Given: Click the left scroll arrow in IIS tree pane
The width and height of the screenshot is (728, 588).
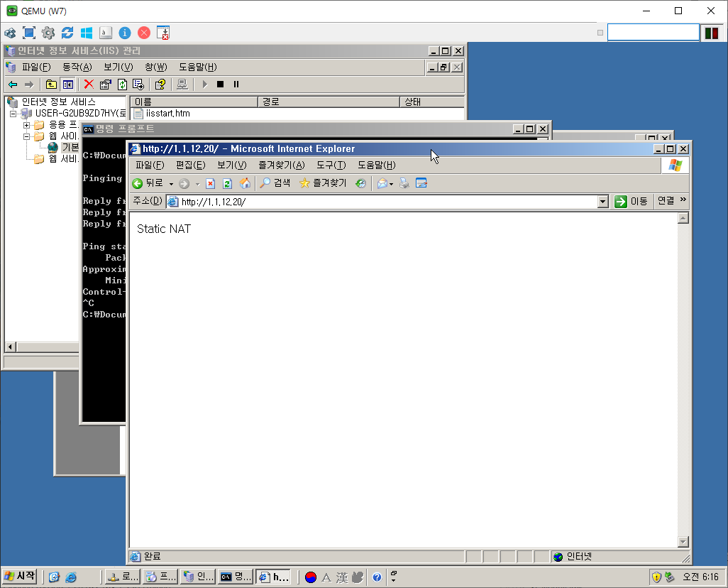Looking at the screenshot, I should pyautogui.click(x=10, y=347).
